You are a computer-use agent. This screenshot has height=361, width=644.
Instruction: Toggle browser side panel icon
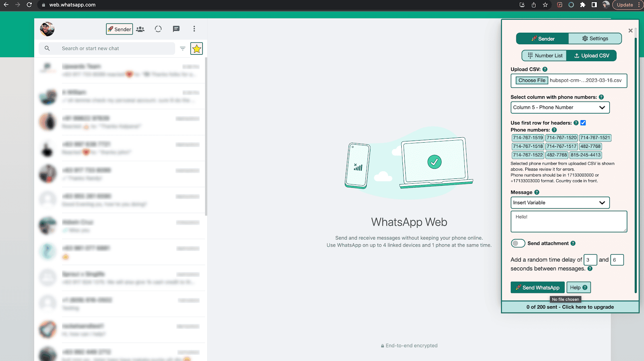[x=594, y=5]
